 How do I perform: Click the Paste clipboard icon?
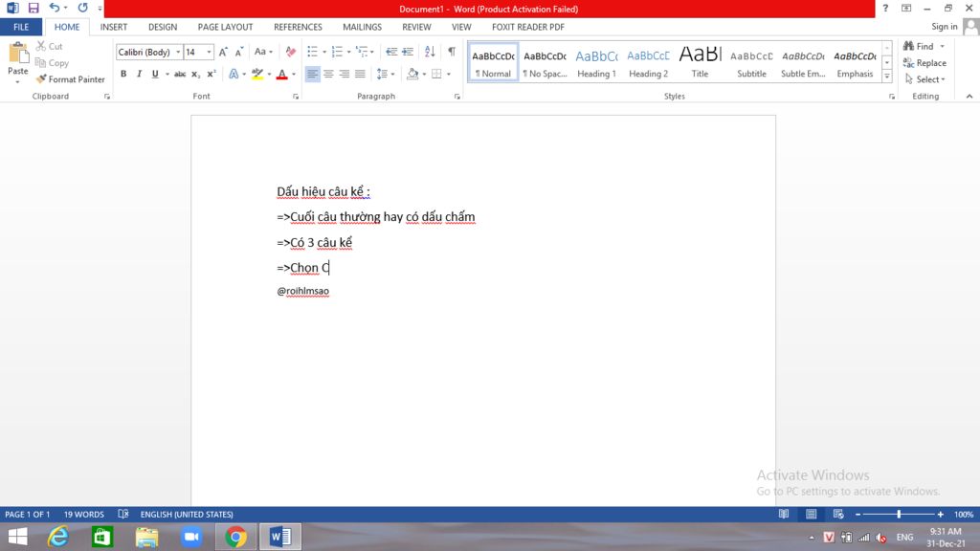18,54
